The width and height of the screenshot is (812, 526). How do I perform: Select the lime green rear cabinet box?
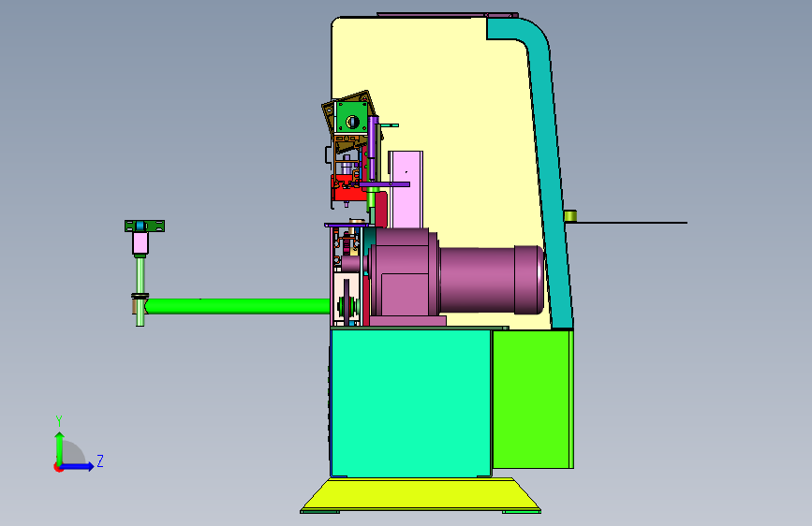(532, 399)
